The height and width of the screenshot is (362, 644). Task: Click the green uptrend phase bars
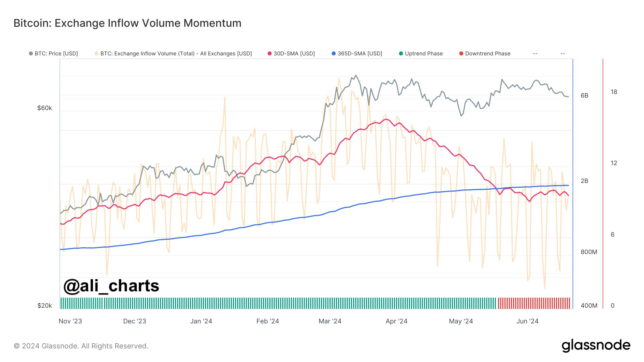point(279,303)
